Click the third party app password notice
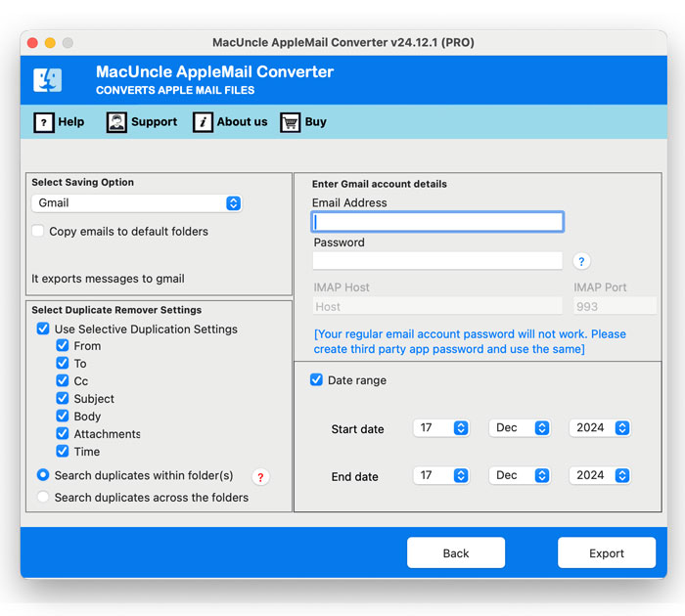 [470, 341]
